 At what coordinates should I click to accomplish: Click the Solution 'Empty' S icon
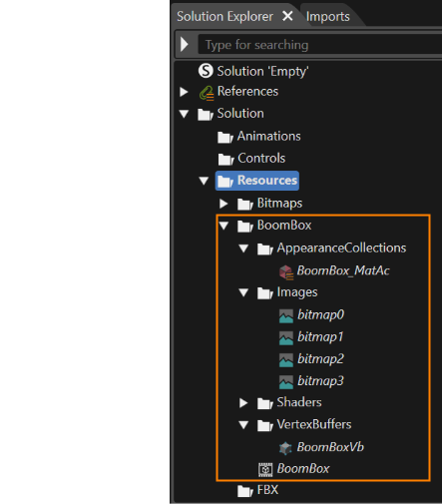pyautogui.click(x=206, y=71)
